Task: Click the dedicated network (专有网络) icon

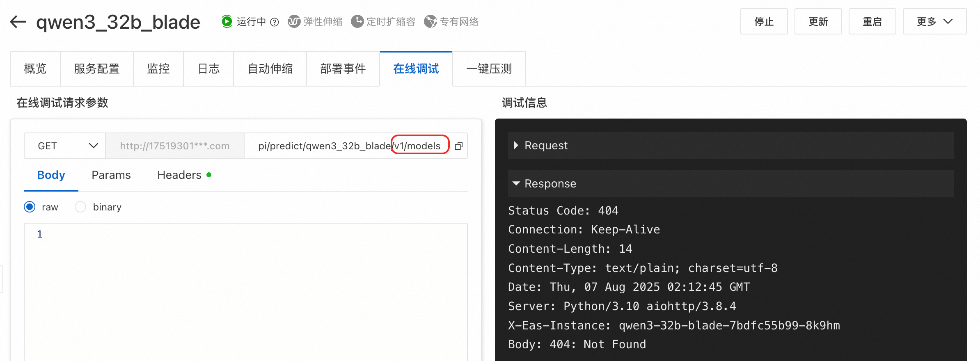Action: tap(430, 21)
